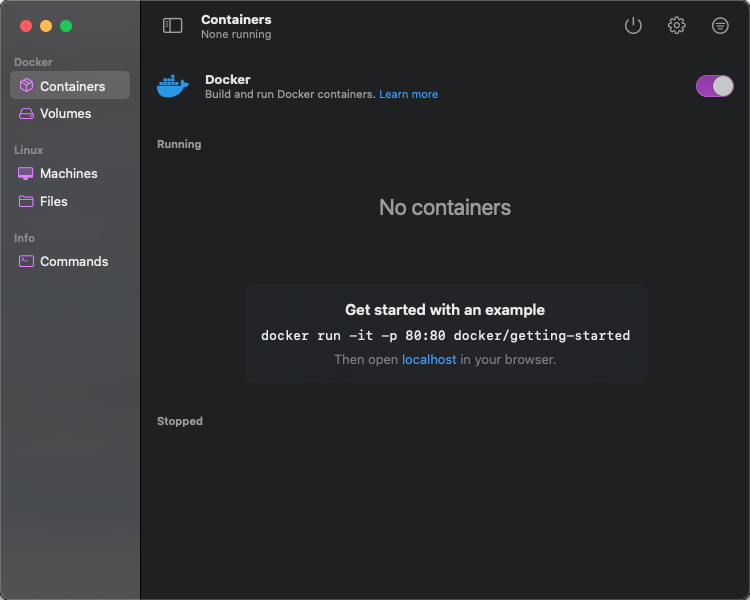Viewport: 750px width, 600px height.
Task: Click the power icon in the toolbar
Action: pos(633,26)
